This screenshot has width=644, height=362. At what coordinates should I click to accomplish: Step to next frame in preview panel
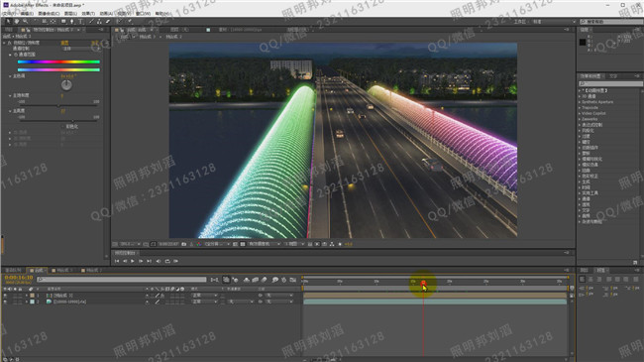pyautogui.click(x=141, y=261)
